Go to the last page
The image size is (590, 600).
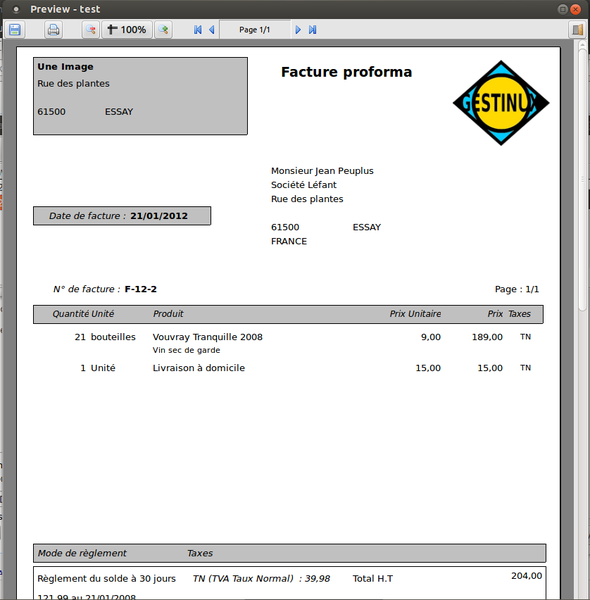click(312, 30)
